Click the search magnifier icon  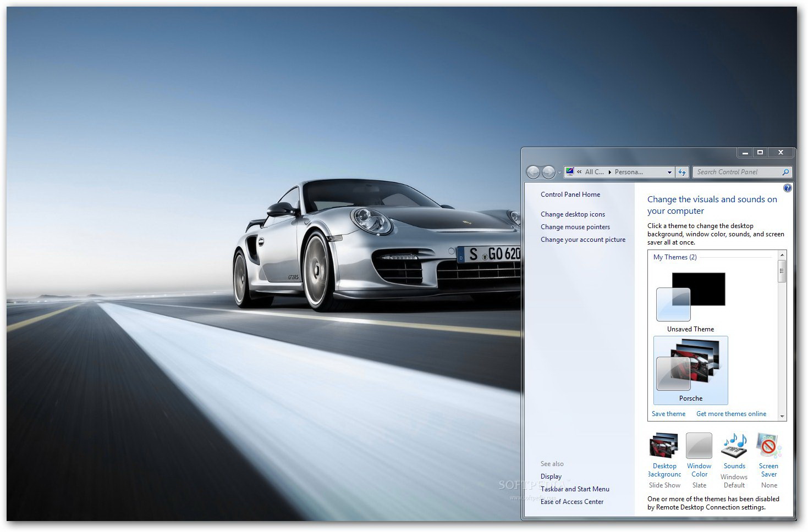[x=785, y=172]
